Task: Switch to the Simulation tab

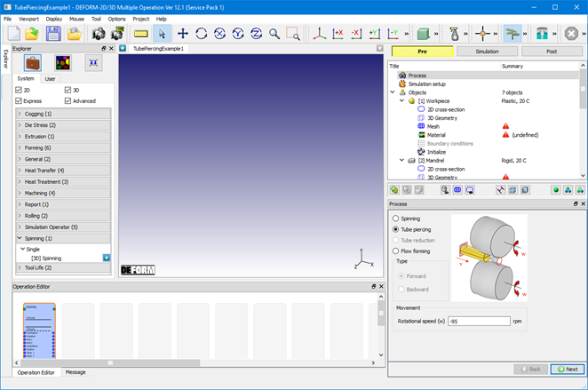Action: coord(487,52)
